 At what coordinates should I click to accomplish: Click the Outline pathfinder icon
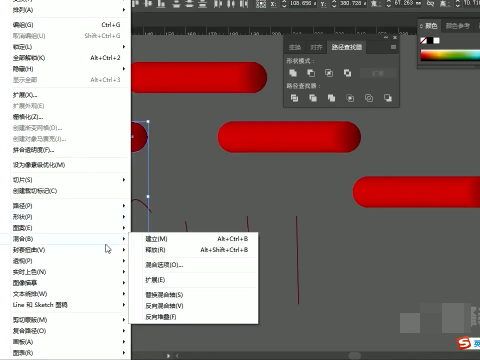click(369, 98)
